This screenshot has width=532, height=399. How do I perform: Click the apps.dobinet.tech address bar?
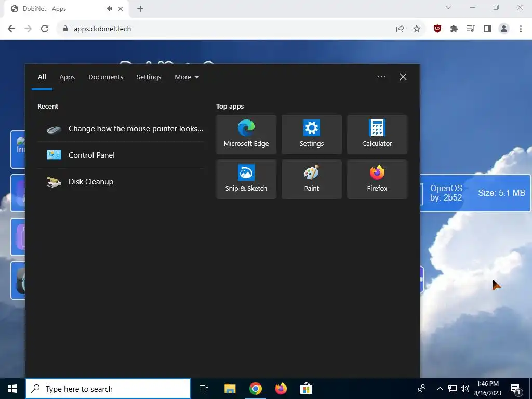click(x=224, y=29)
